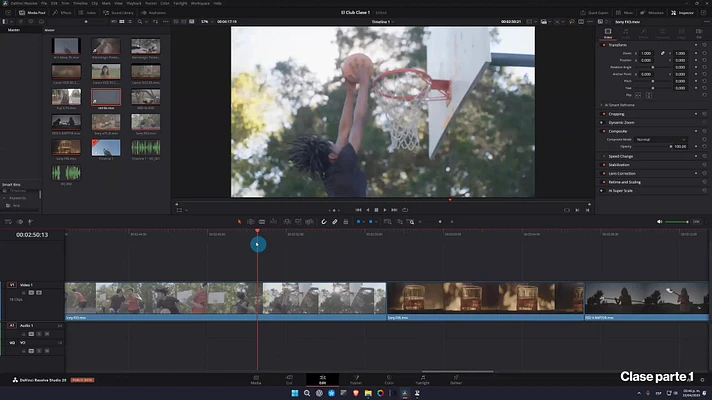
Task: Expand the Speed Change section
Action: tap(620, 156)
